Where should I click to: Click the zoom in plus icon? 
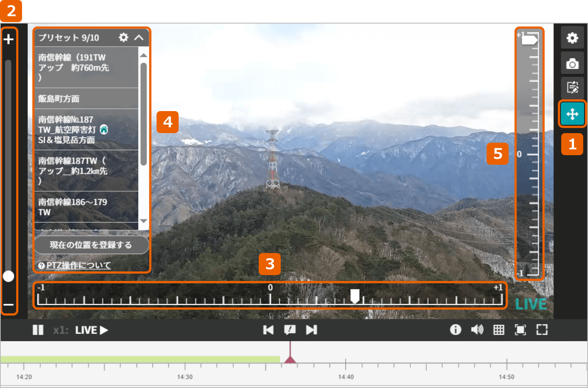click(8, 39)
